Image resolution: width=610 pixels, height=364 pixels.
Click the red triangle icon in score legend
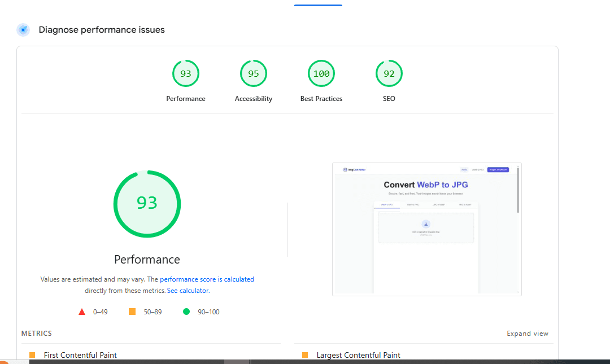tap(81, 311)
